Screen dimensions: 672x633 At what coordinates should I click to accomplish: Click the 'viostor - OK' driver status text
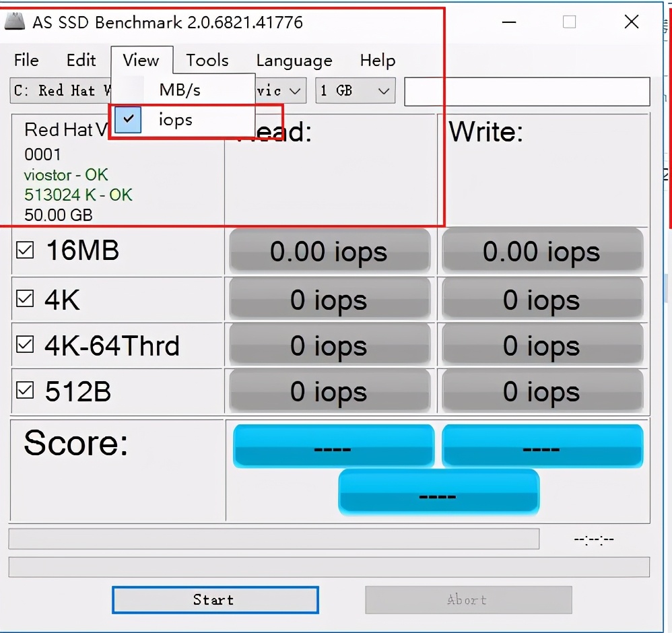pyautogui.click(x=66, y=175)
